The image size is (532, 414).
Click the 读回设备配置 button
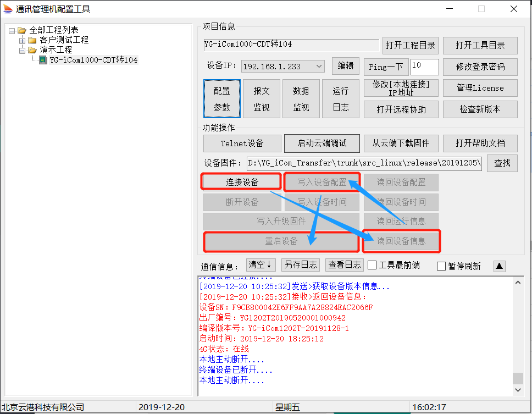401,182
